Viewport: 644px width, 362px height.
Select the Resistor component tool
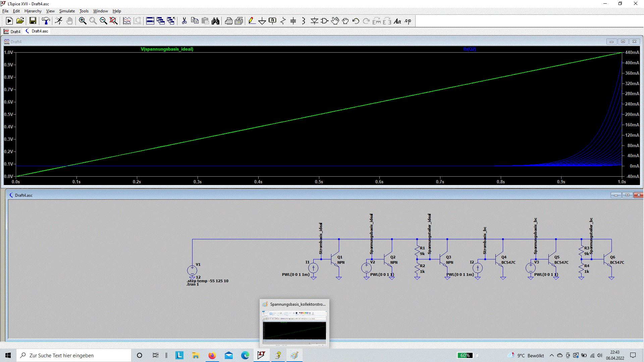(x=283, y=21)
